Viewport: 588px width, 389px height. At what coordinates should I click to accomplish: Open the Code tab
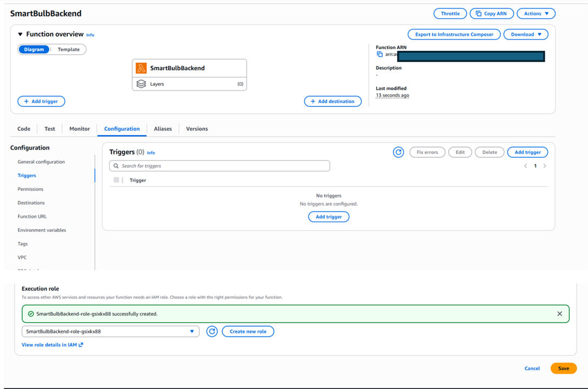click(24, 129)
